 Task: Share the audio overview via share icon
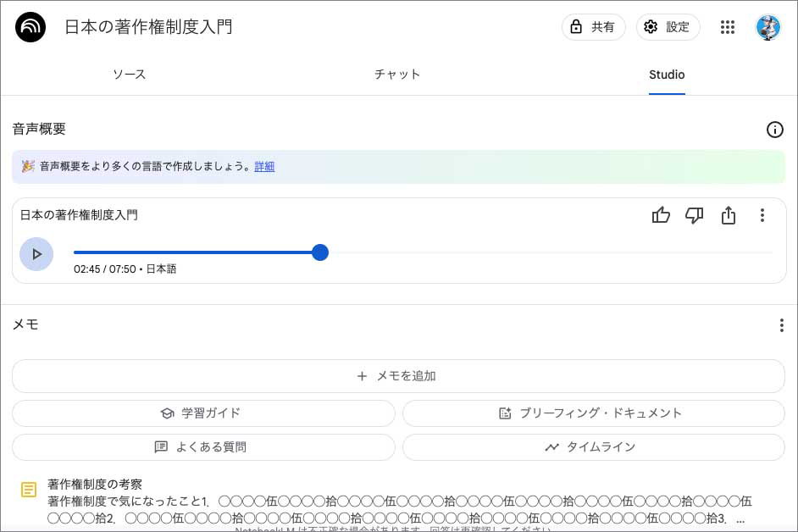pos(728,215)
